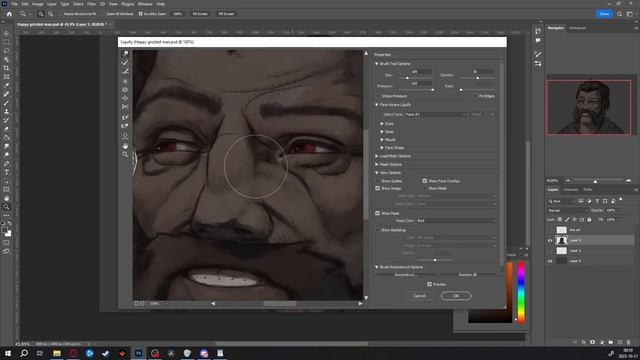This screenshot has width=640, height=360.
Task: Select the Forward Warp tool in Liquify
Action: pos(125,54)
